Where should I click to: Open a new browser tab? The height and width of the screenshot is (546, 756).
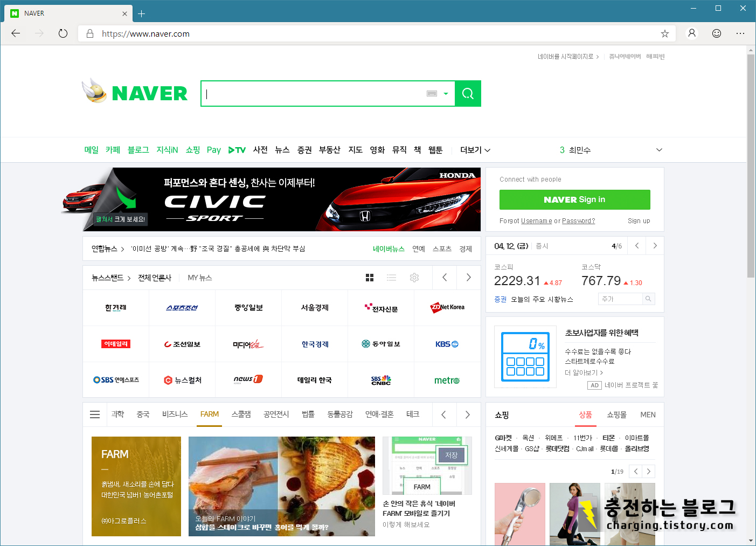141,13
